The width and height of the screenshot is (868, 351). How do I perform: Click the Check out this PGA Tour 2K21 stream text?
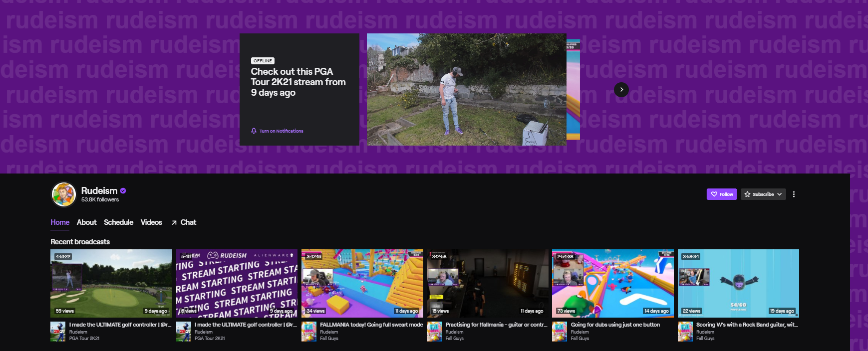(x=298, y=82)
